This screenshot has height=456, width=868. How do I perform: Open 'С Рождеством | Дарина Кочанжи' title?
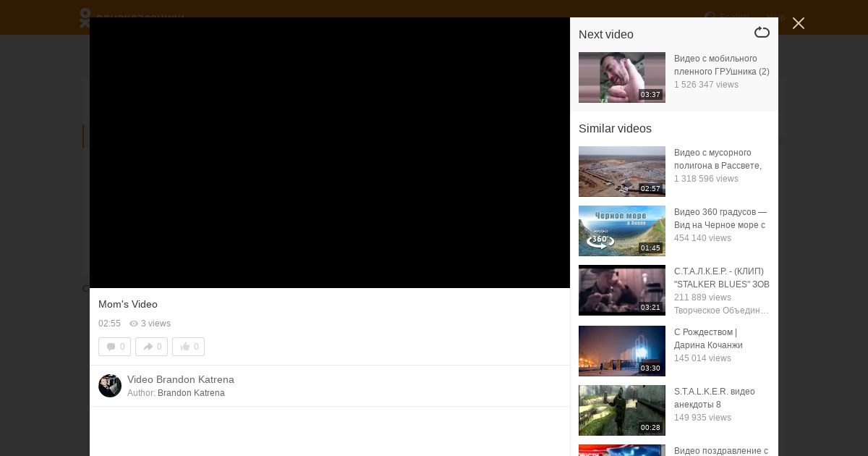click(708, 339)
